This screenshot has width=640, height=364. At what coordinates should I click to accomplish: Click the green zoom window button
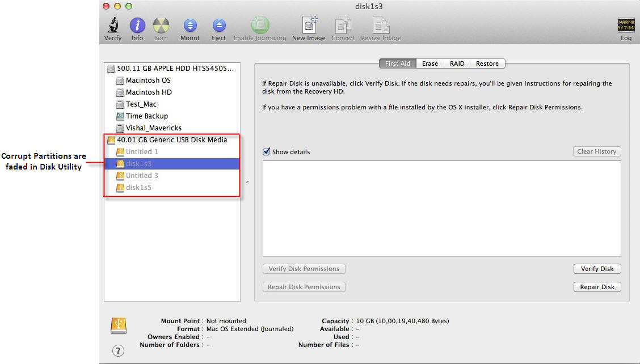pos(129,6)
